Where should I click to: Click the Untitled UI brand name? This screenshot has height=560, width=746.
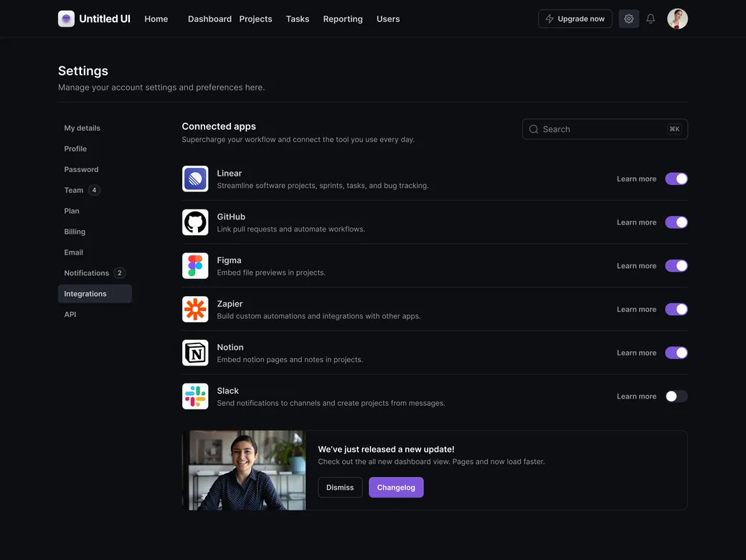tap(105, 19)
